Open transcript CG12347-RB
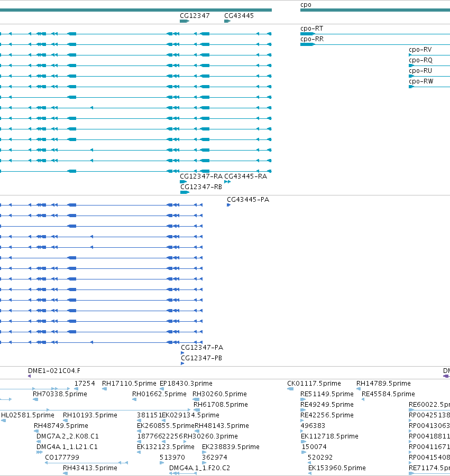Image resolution: width=450 pixels, height=476 pixels. (201, 187)
